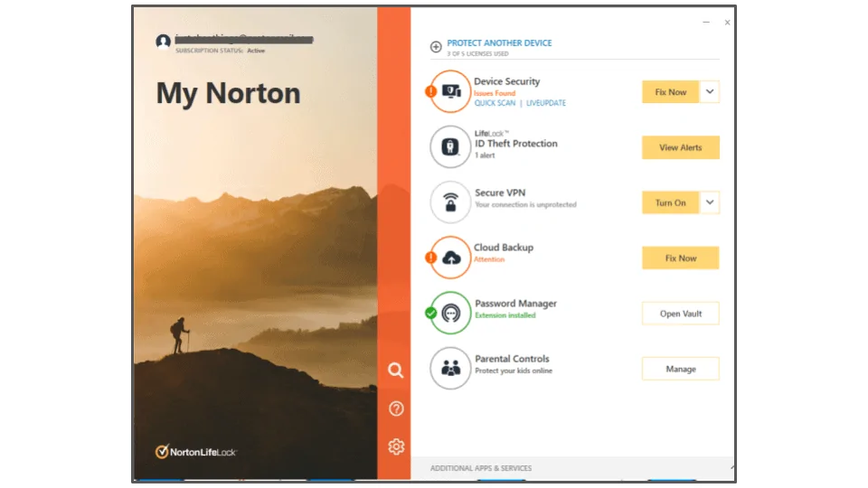
Task: Click 'Protect your kids online' text
Action: tap(514, 371)
